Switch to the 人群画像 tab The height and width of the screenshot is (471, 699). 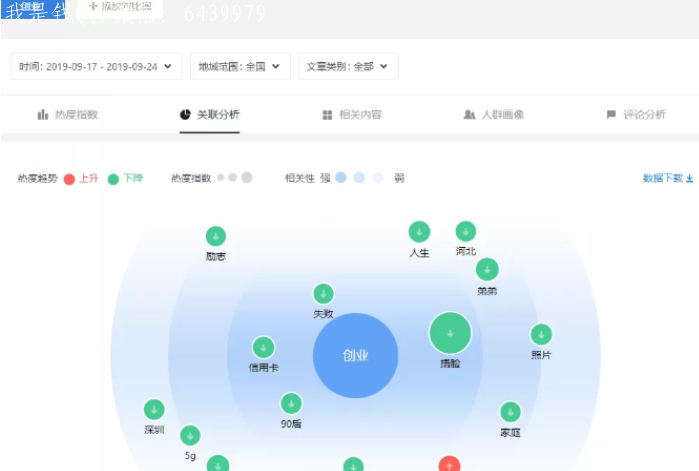[494, 115]
